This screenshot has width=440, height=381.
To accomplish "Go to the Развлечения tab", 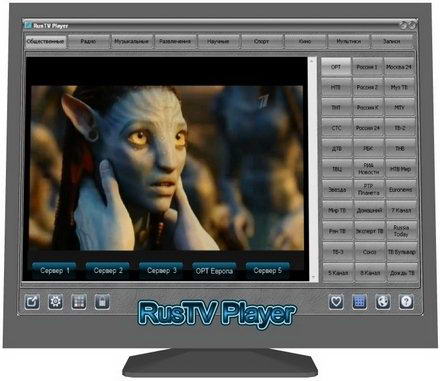I will [x=175, y=42].
